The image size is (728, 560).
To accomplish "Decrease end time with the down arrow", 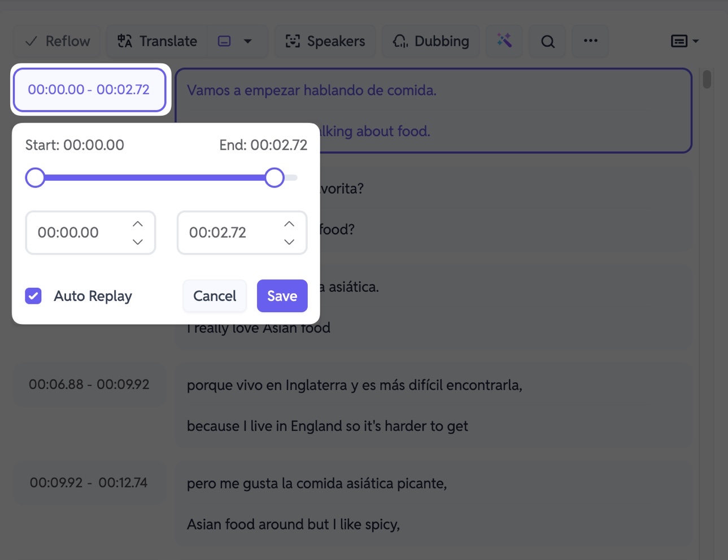I will (289, 242).
